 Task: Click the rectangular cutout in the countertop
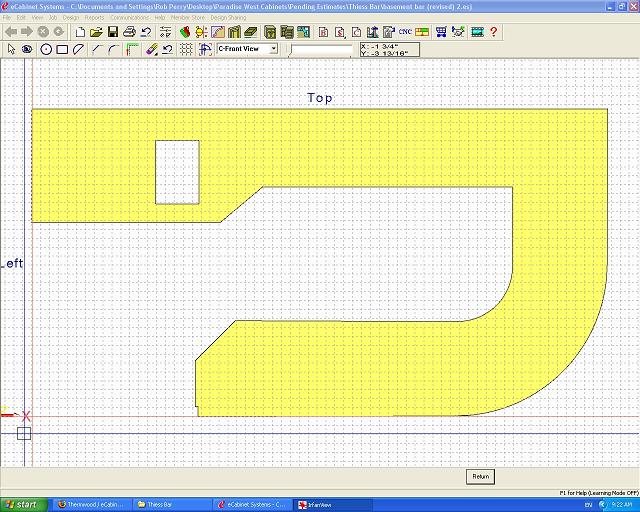pyautogui.click(x=177, y=172)
